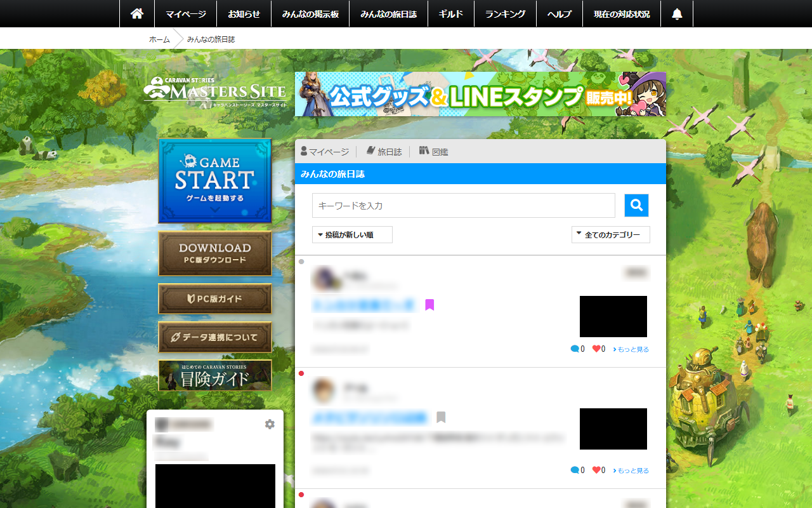
Task: Click the みんなの旅日誌 breadcrumb
Action: point(211,39)
